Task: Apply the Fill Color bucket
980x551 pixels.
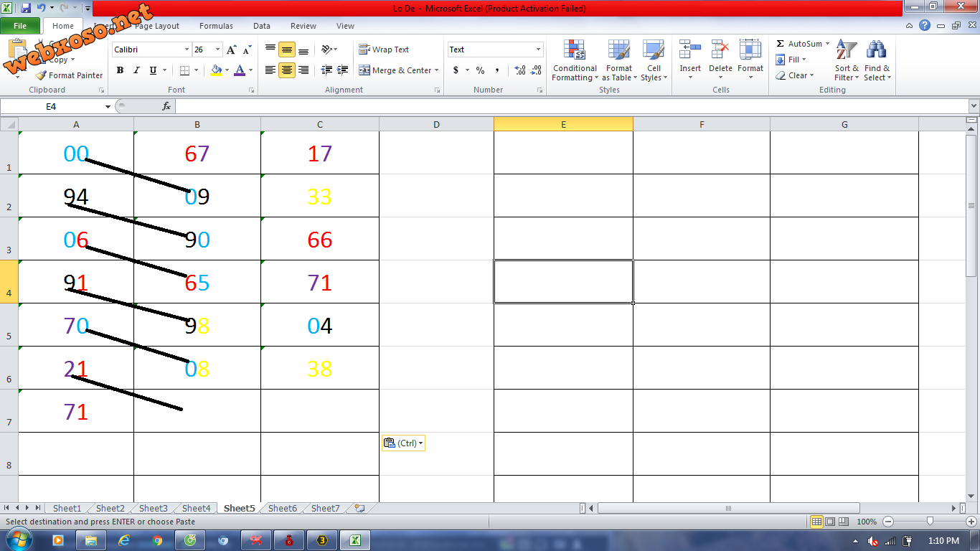Action: [x=215, y=70]
